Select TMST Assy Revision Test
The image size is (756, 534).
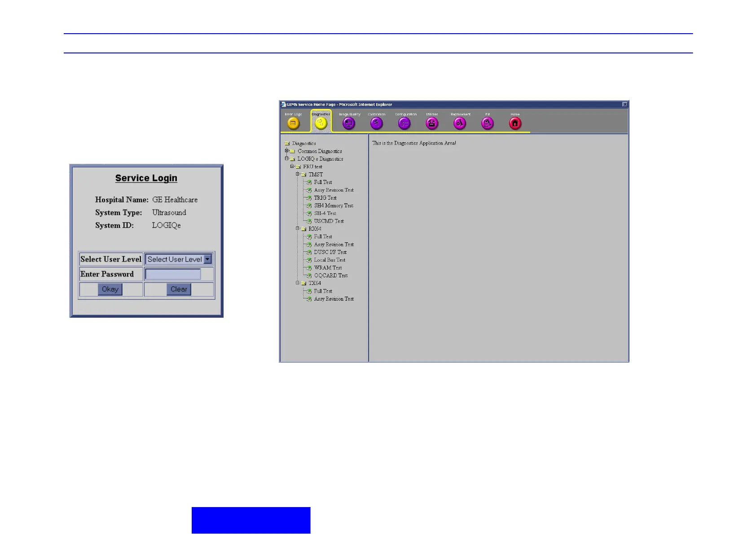point(334,190)
